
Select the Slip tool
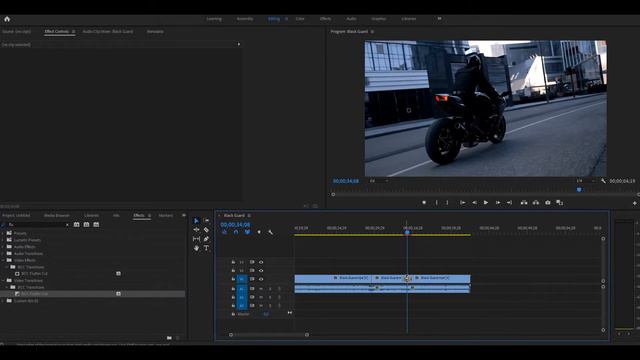pyautogui.click(x=196, y=239)
